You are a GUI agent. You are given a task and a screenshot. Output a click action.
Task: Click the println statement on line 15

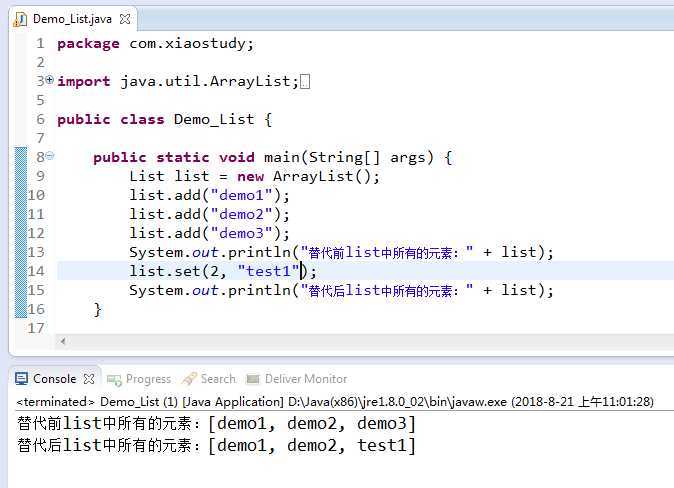pyautogui.click(x=341, y=291)
